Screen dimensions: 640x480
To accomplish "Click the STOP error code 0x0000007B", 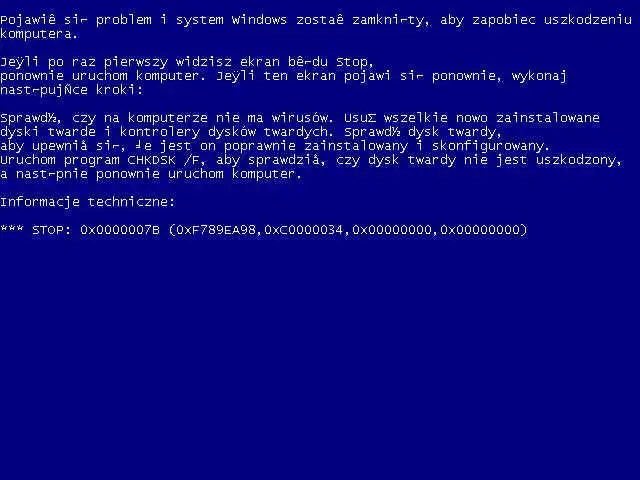I will tap(120, 230).
